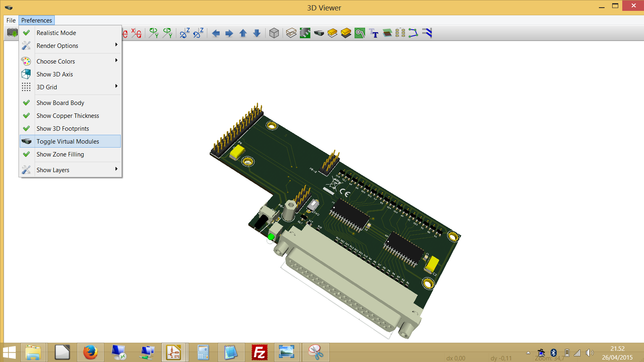Turn off Show Copper Thickness
644x362 pixels.
(x=68, y=116)
